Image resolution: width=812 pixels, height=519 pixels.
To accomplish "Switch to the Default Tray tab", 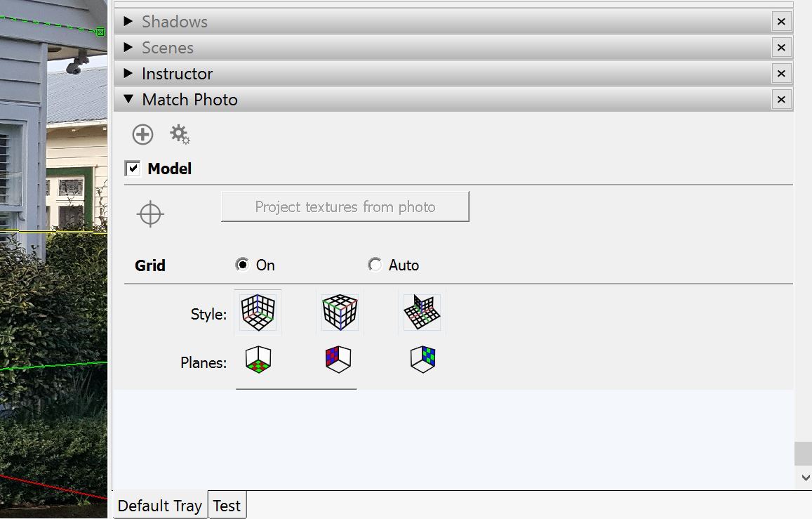I will tap(159, 506).
